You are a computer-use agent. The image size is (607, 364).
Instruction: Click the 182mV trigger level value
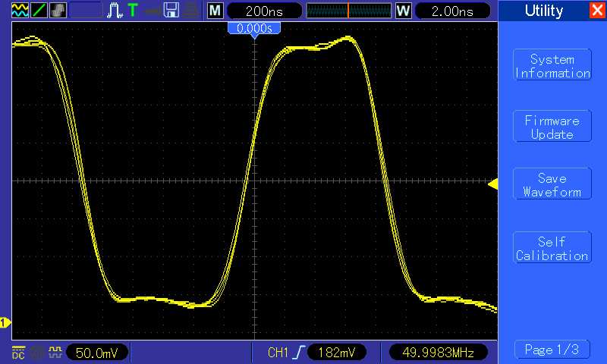coord(336,353)
